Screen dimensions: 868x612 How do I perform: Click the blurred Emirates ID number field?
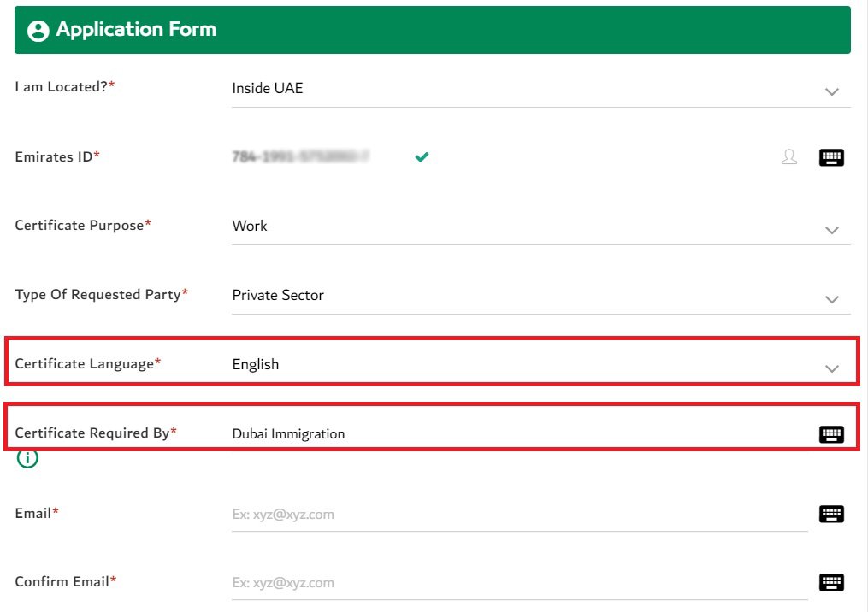coord(300,157)
